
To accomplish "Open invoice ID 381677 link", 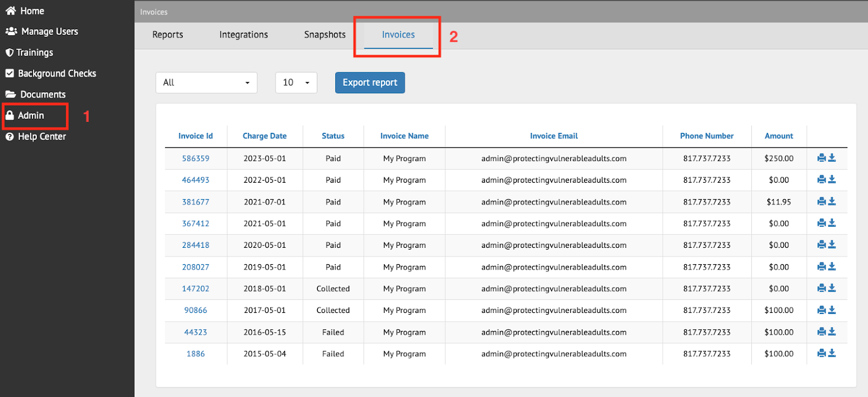I will (196, 202).
